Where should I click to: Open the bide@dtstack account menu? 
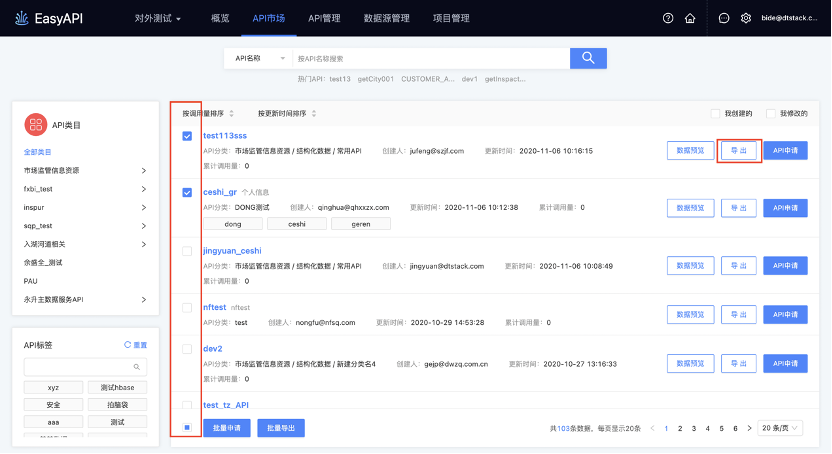tap(789, 18)
